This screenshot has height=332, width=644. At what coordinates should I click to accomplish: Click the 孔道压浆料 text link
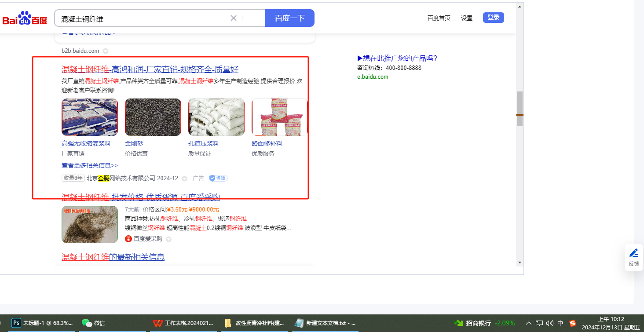tap(204, 143)
